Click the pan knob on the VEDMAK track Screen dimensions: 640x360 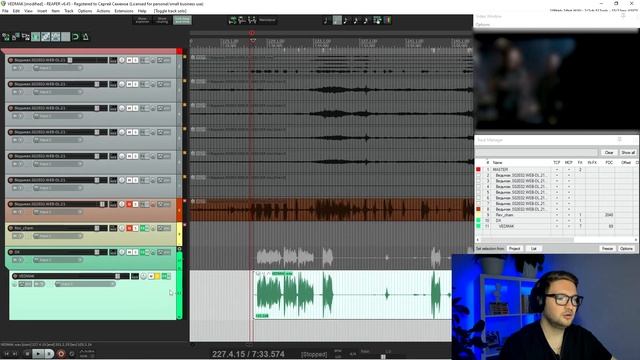144,276
